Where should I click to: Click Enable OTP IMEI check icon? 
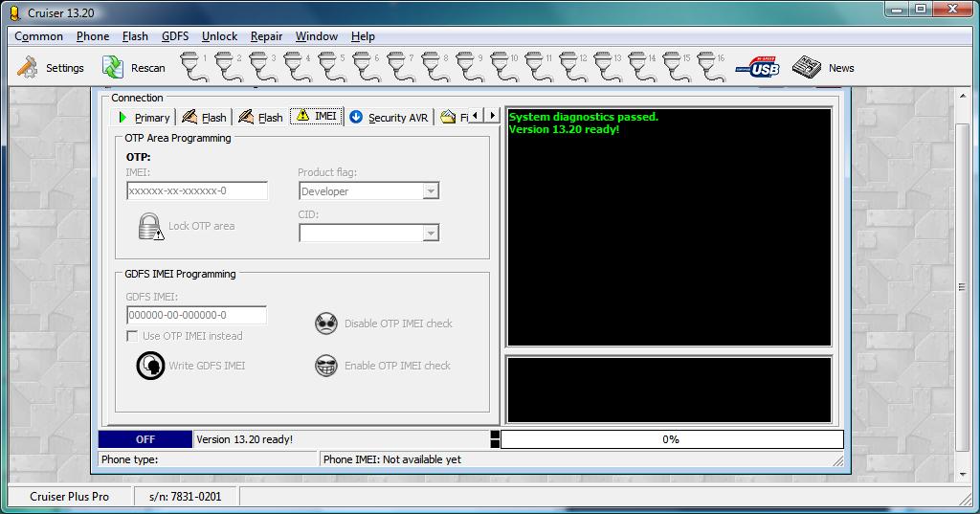tap(326, 366)
